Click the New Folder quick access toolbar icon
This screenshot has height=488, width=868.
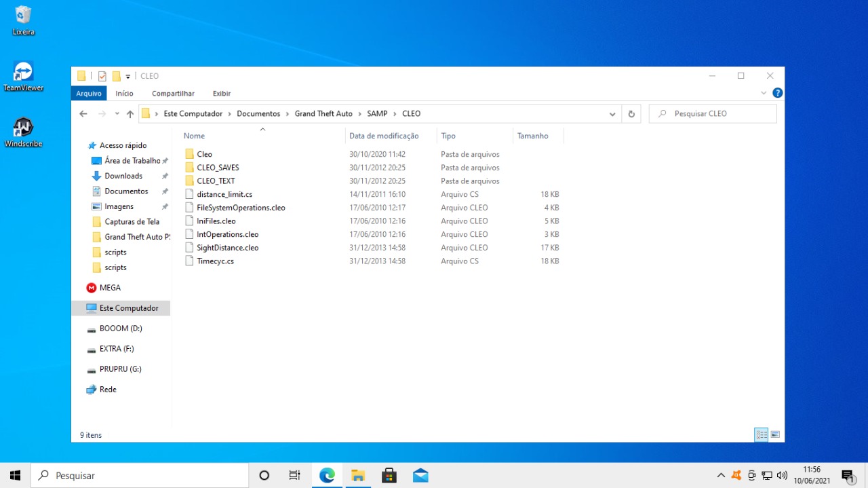click(117, 76)
